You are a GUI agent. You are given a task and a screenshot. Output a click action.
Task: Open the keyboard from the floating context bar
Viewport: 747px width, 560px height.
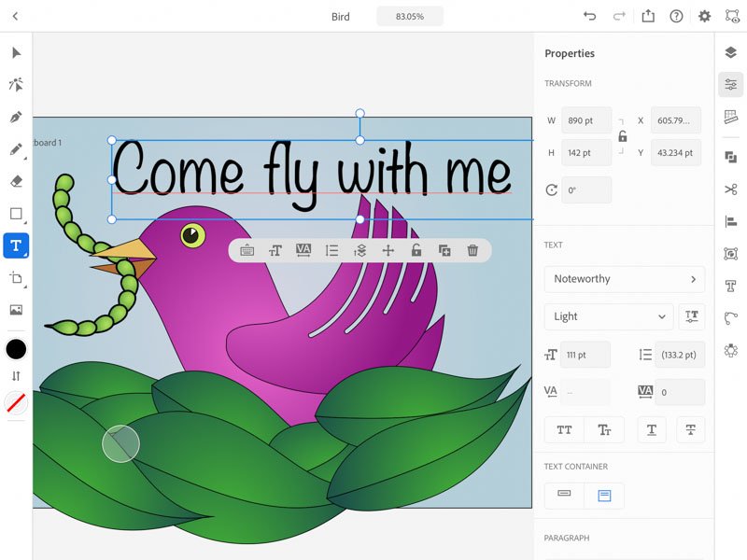pyautogui.click(x=247, y=250)
